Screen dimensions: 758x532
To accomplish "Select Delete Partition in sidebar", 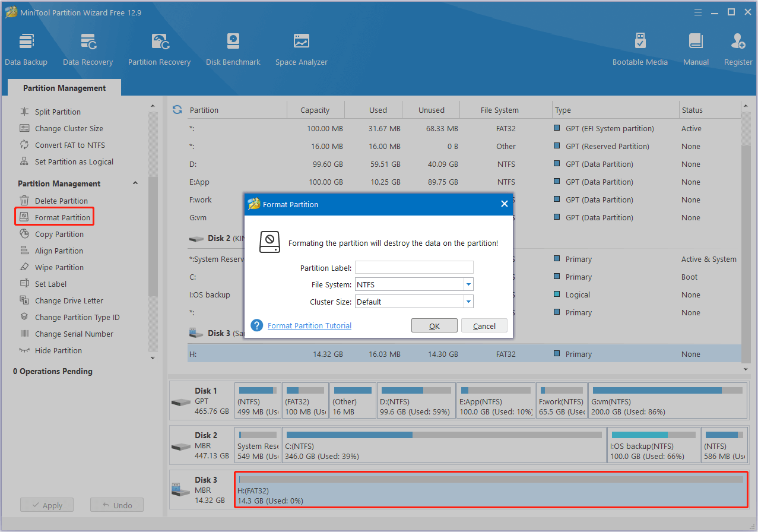I will click(61, 201).
